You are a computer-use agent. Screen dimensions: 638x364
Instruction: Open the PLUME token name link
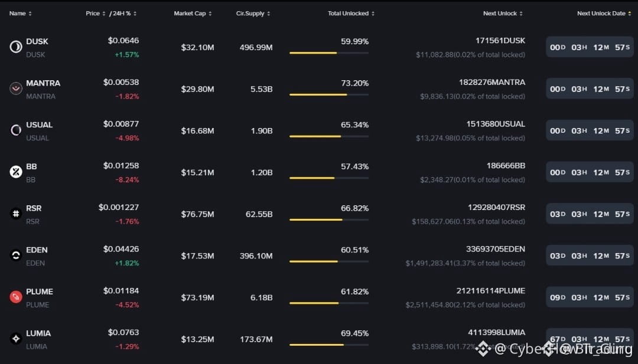[40, 291]
